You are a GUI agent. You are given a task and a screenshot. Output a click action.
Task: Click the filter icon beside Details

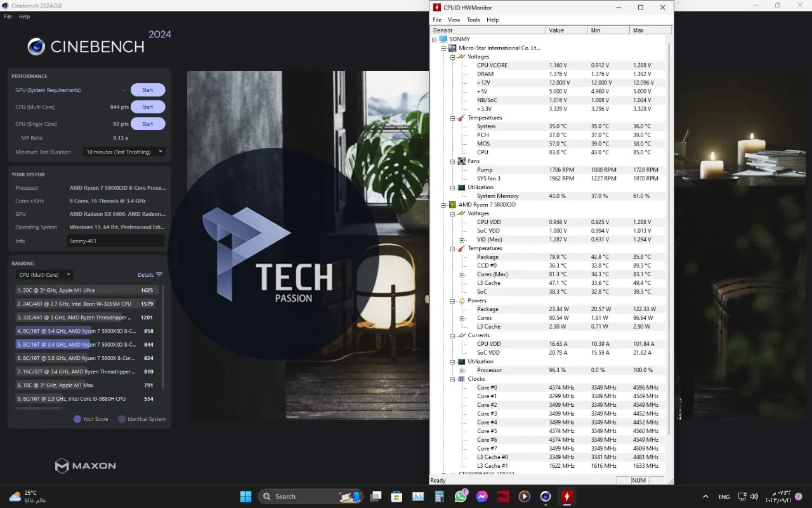(x=159, y=275)
